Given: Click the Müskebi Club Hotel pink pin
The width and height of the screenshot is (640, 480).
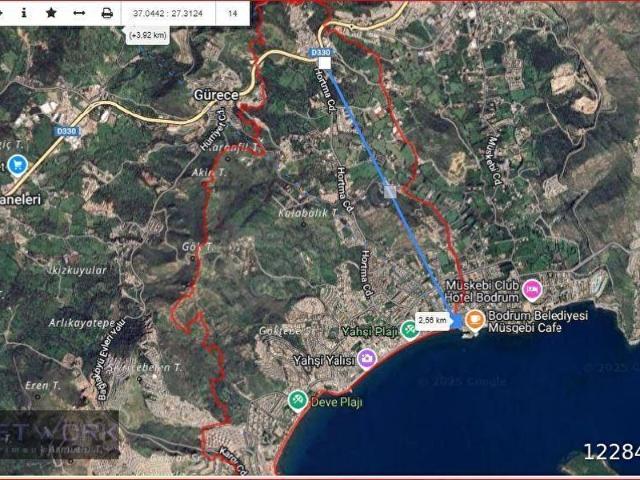Looking at the screenshot, I should (532, 290).
